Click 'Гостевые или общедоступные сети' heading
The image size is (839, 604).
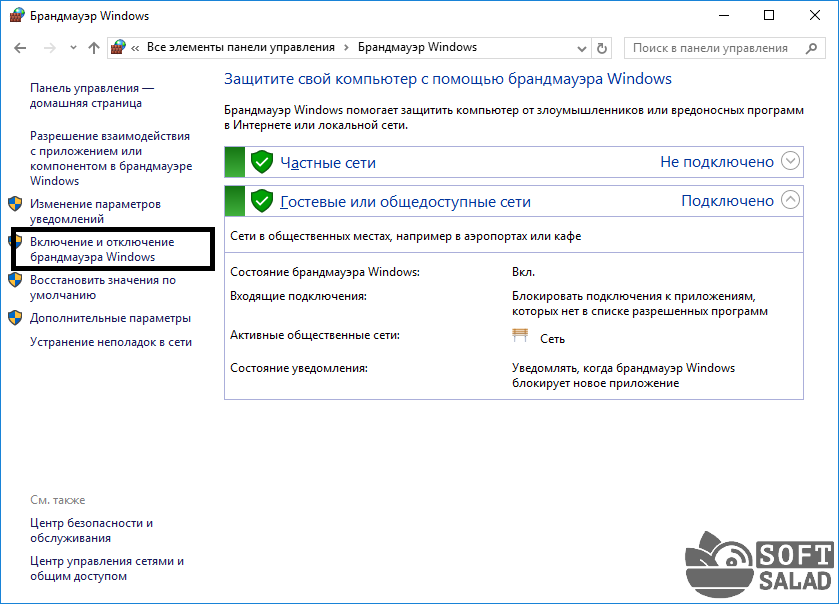(x=406, y=202)
